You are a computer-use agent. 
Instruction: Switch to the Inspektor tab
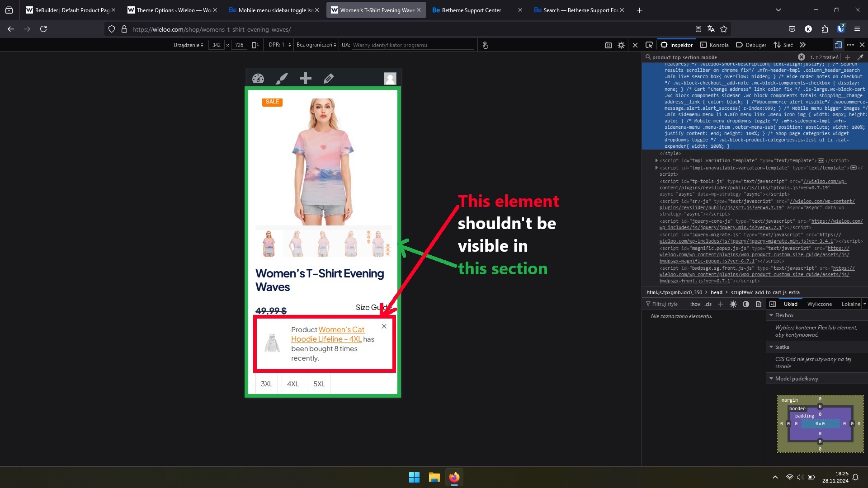tap(677, 45)
